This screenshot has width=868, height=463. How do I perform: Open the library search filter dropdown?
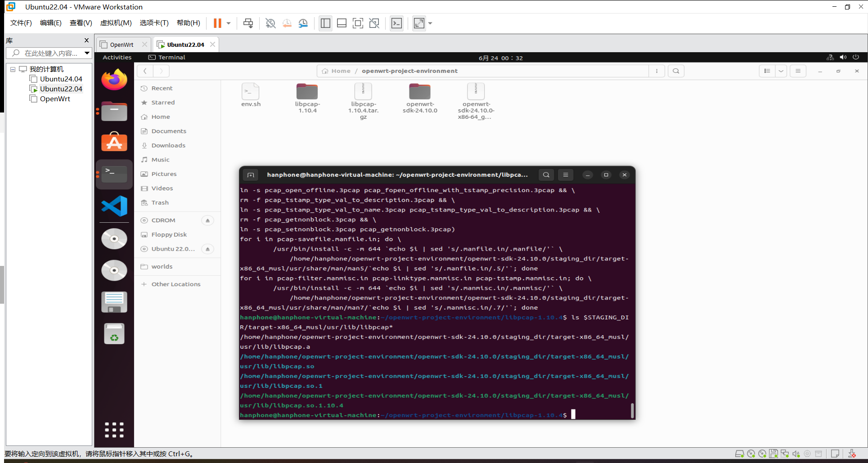[x=87, y=53]
